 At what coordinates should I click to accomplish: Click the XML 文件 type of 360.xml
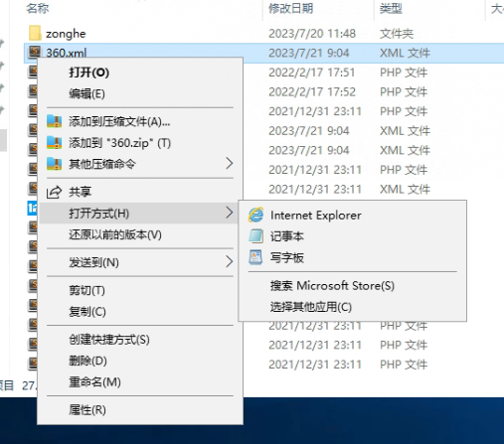point(405,53)
